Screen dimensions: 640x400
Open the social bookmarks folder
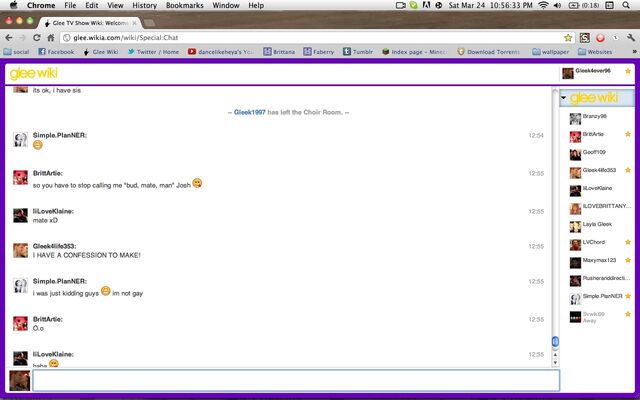(16, 52)
